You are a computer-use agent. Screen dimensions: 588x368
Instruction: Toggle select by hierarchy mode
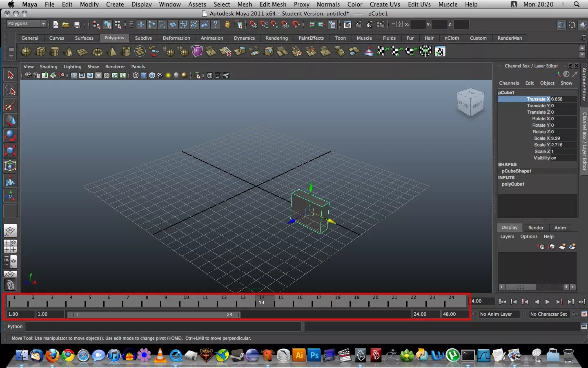click(x=96, y=25)
